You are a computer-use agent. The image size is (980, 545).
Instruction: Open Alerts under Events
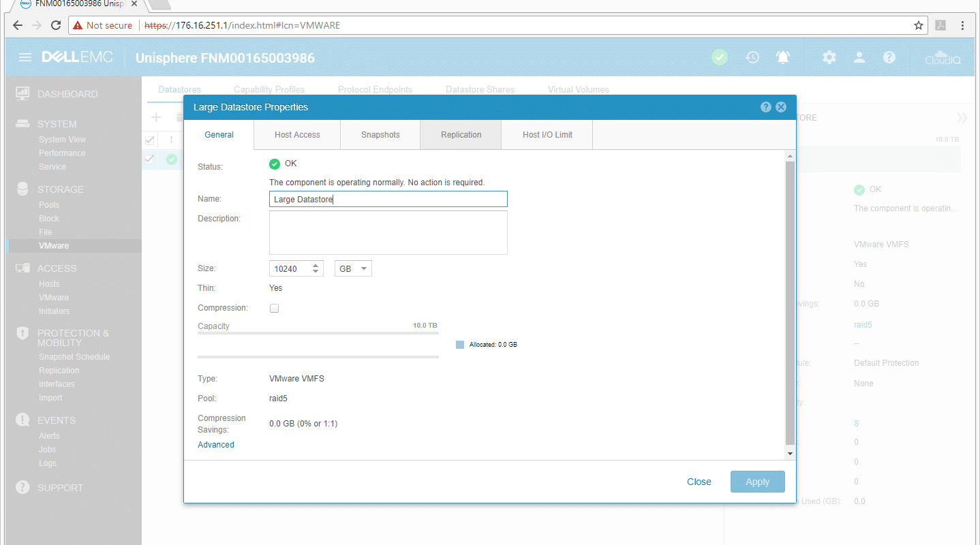click(49, 436)
